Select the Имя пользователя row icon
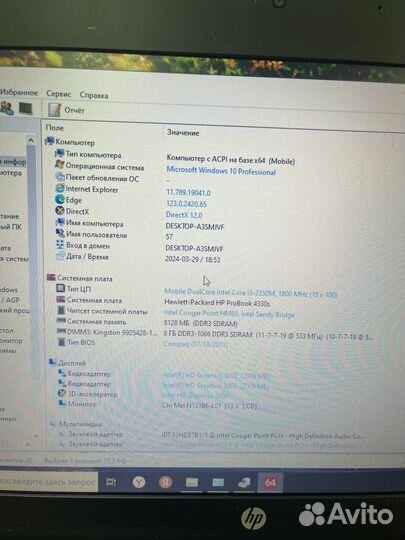Viewport: 405px width, 540px height. (x=60, y=233)
